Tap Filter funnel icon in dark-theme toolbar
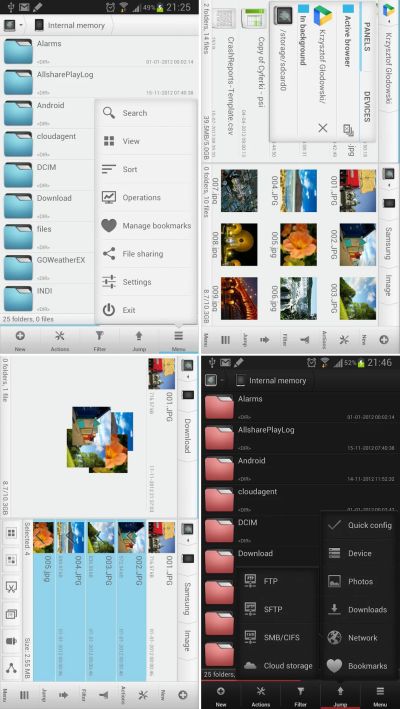The width and height of the screenshot is (400, 709). [x=301, y=695]
